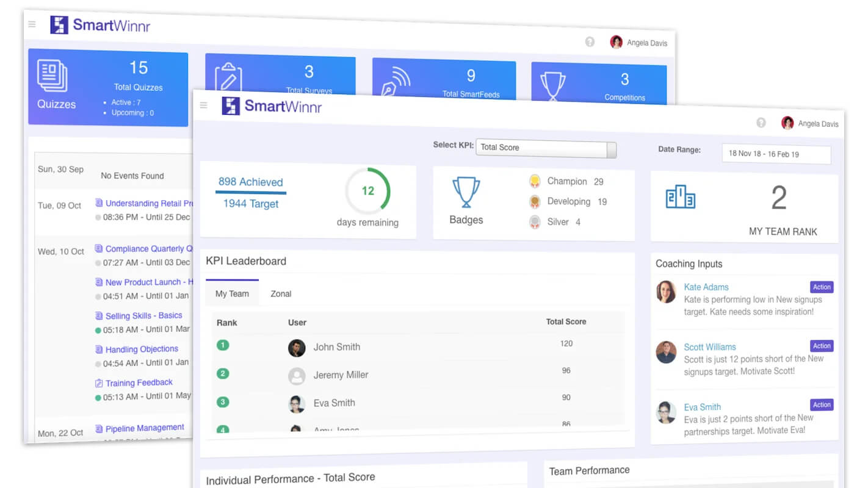Click the Badges trophy icon
868x488 pixels.
(x=466, y=190)
